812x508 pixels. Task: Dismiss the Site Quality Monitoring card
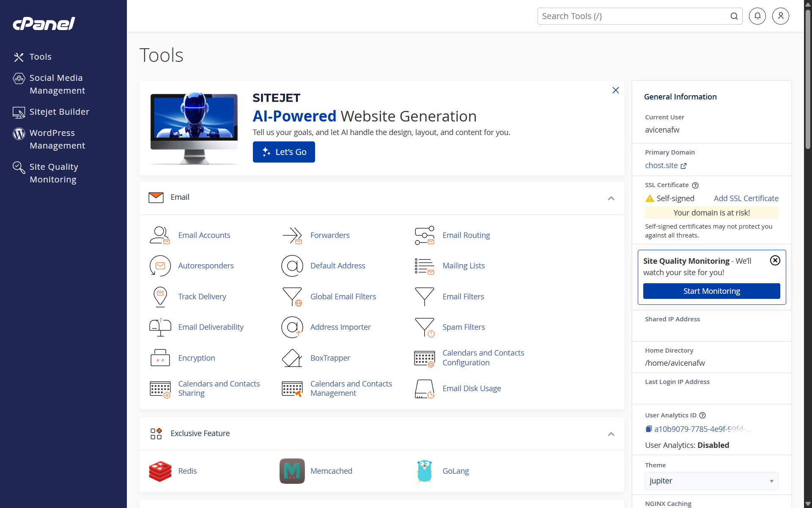(x=775, y=260)
